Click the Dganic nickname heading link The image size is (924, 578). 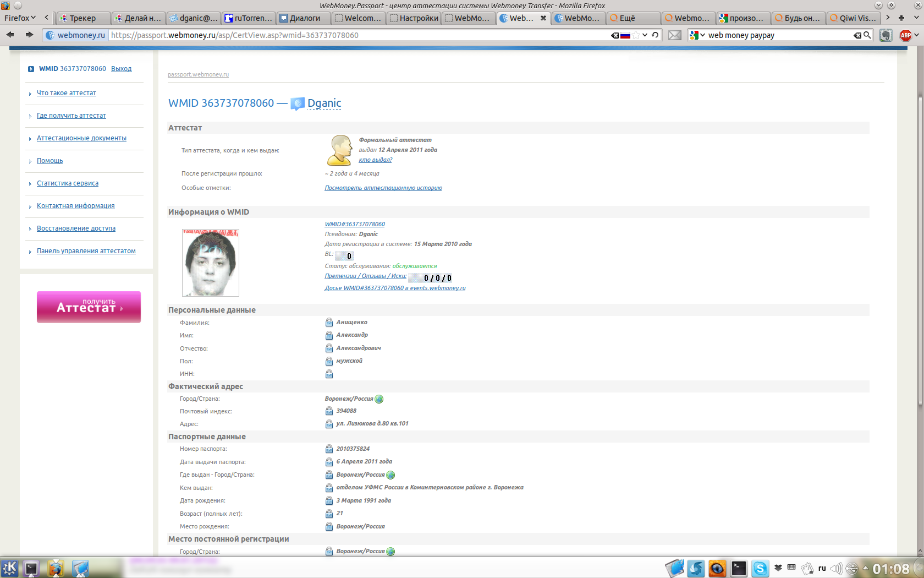(324, 103)
